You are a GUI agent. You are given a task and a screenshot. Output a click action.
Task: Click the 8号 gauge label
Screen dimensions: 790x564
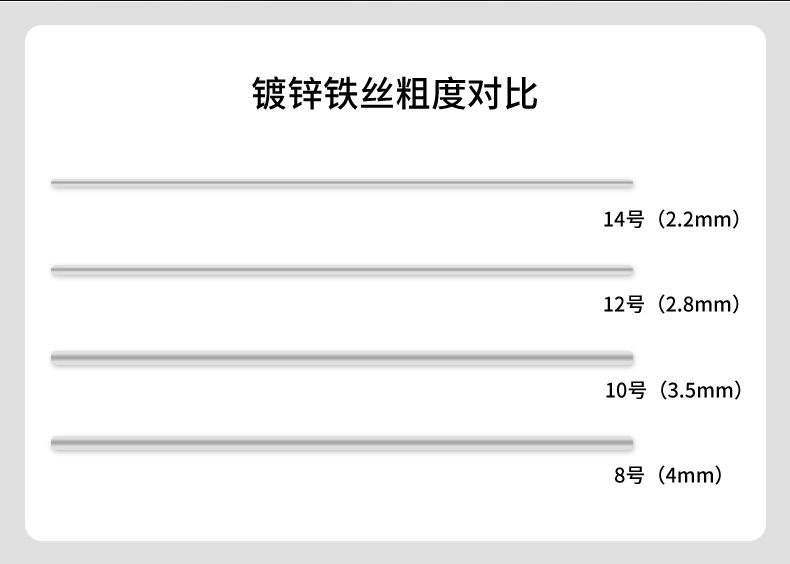pyautogui.click(x=629, y=476)
